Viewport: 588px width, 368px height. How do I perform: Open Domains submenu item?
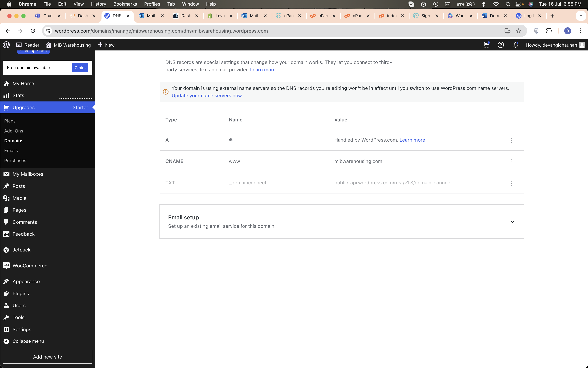click(14, 141)
